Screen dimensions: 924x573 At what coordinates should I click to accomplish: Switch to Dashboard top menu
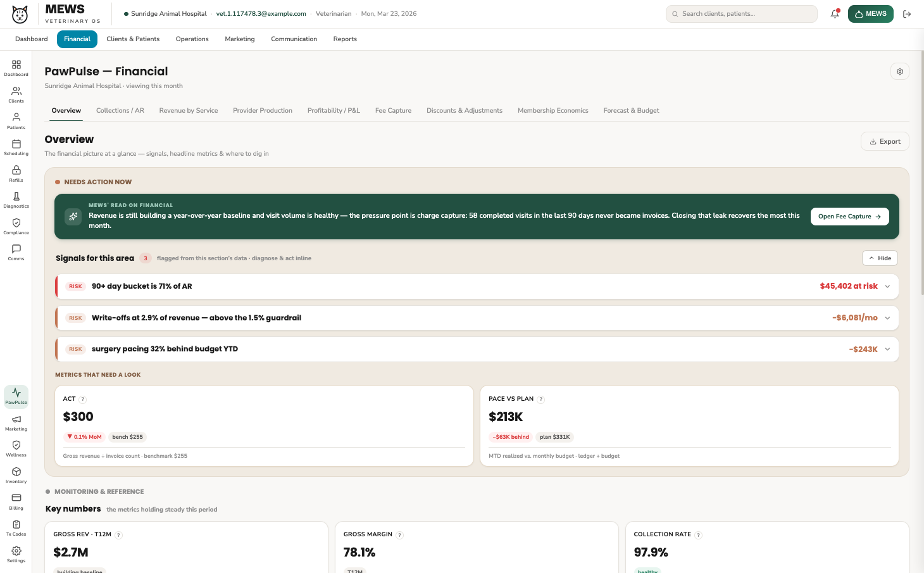click(32, 39)
